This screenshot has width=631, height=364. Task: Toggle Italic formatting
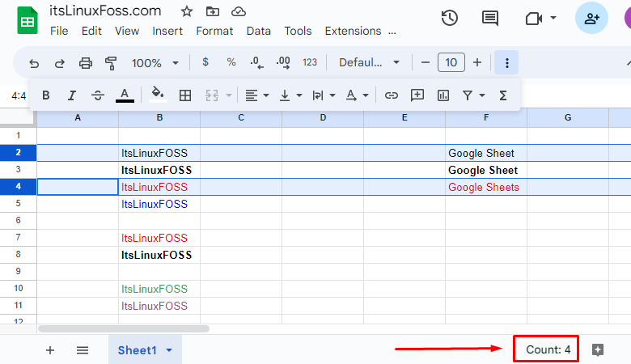72,95
